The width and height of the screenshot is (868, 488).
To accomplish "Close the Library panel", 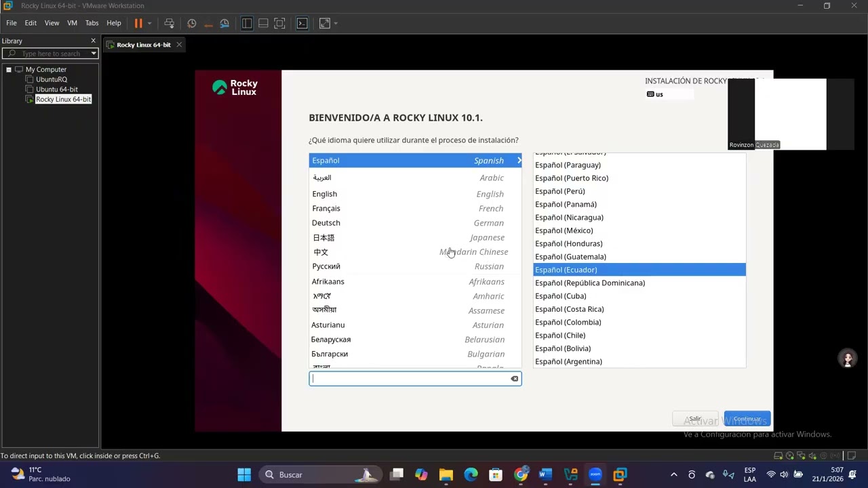I will coord(94,41).
